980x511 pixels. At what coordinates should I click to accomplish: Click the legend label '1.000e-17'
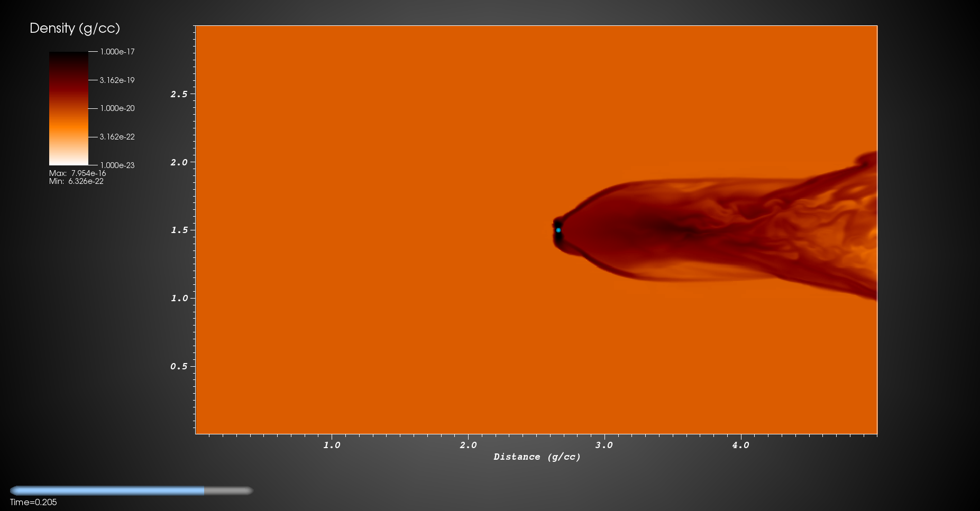point(117,52)
